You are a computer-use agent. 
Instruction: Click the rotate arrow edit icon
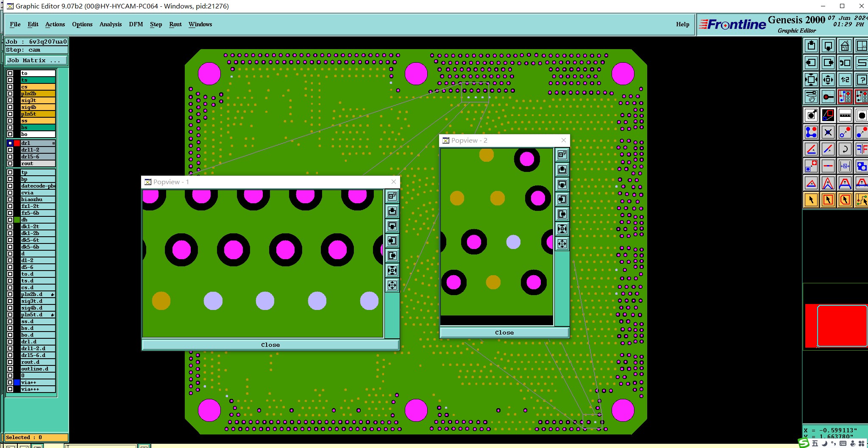845,149
